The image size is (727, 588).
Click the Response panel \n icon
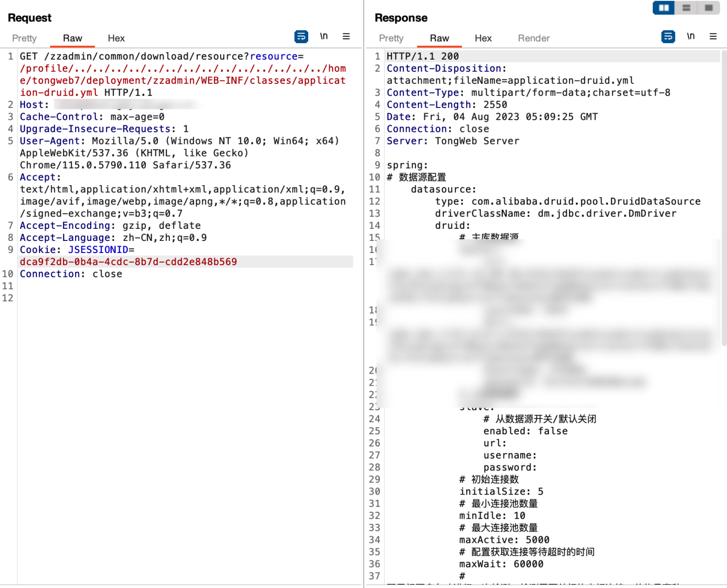coord(691,36)
